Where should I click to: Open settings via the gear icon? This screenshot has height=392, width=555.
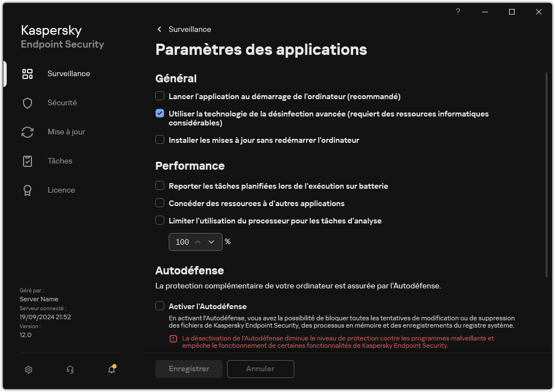[x=29, y=370]
